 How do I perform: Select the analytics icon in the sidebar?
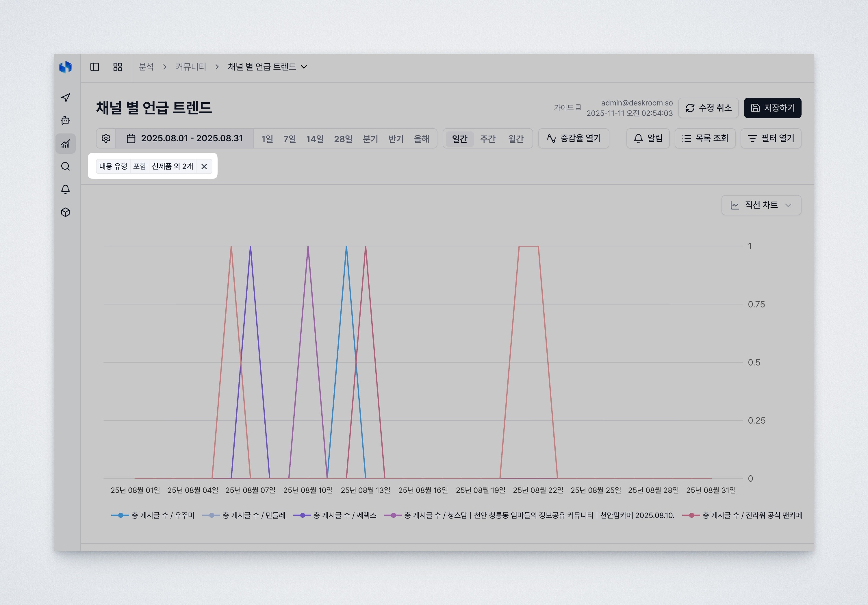(65, 144)
